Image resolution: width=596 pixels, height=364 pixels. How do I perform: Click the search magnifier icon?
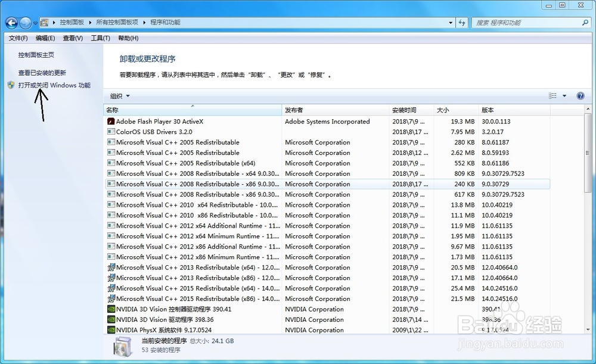pyautogui.click(x=585, y=23)
